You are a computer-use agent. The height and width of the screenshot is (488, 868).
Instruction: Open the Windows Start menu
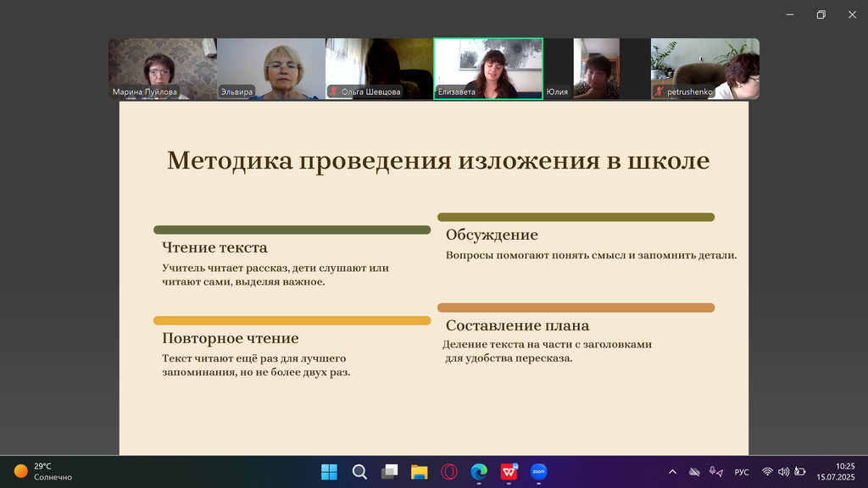coord(329,472)
